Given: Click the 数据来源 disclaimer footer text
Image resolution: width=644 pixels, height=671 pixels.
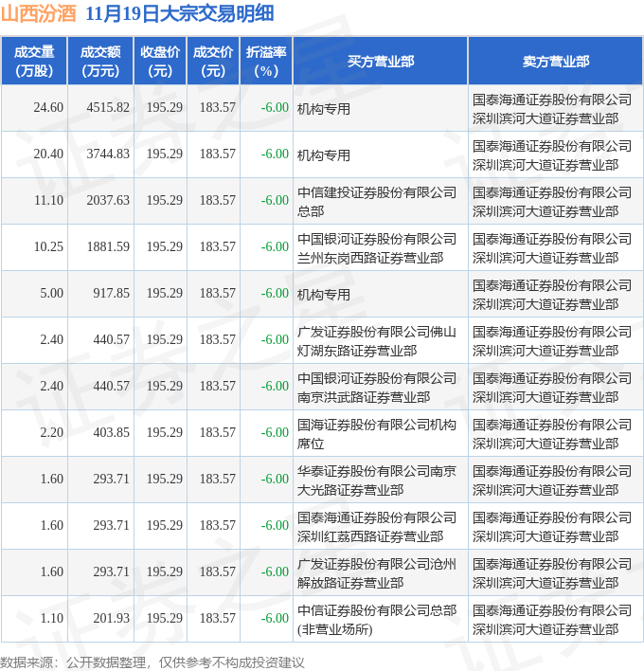Looking at the screenshot, I should [x=152, y=662].
